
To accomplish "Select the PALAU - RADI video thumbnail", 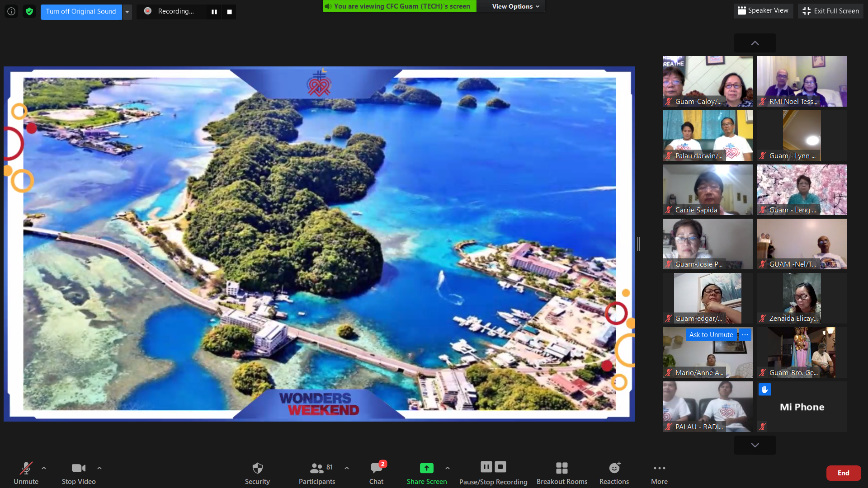I will pyautogui.click(x=708, y=407).
